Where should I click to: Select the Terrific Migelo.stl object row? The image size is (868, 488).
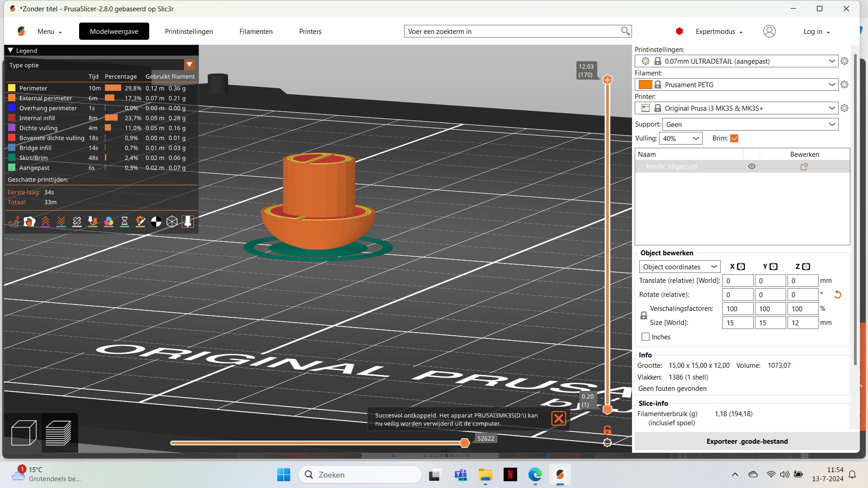(x=742, y=167)
